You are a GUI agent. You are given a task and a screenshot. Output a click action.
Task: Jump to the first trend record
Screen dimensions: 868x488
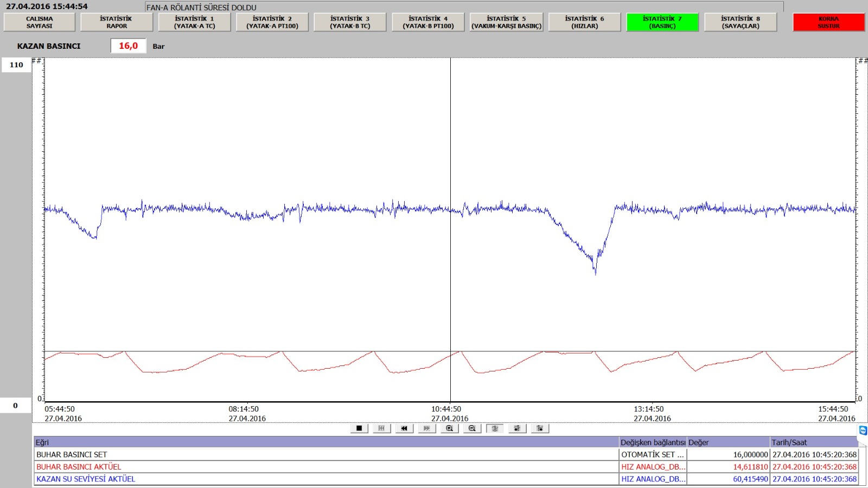coord(381,428)
